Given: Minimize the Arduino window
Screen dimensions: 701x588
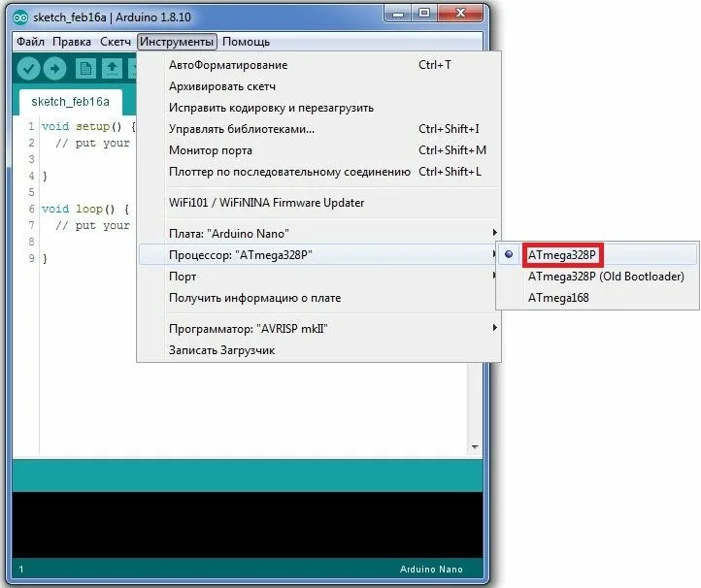Looking at the screenshot, I should point(397,14).
